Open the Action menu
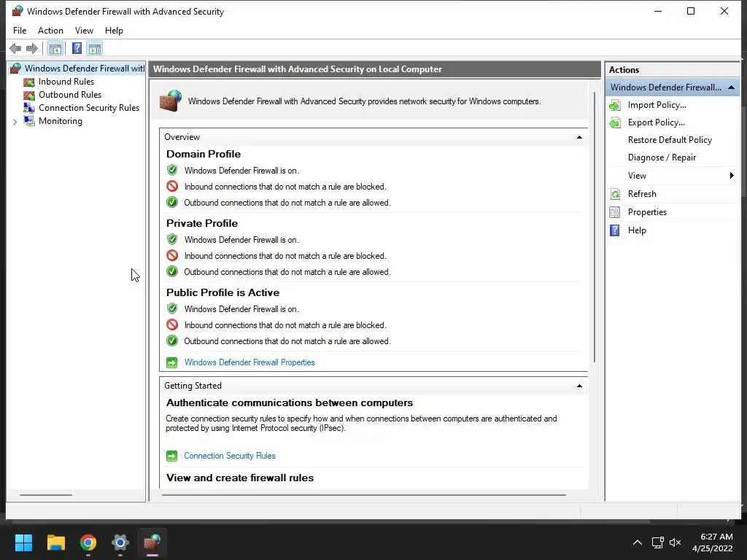The image size is (747, 560). 50,31
